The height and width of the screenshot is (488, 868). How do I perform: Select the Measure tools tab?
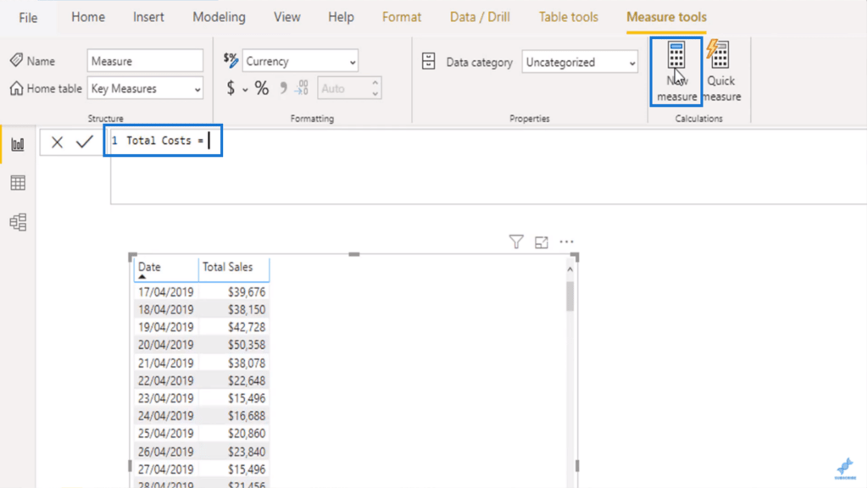click(666, 17)
